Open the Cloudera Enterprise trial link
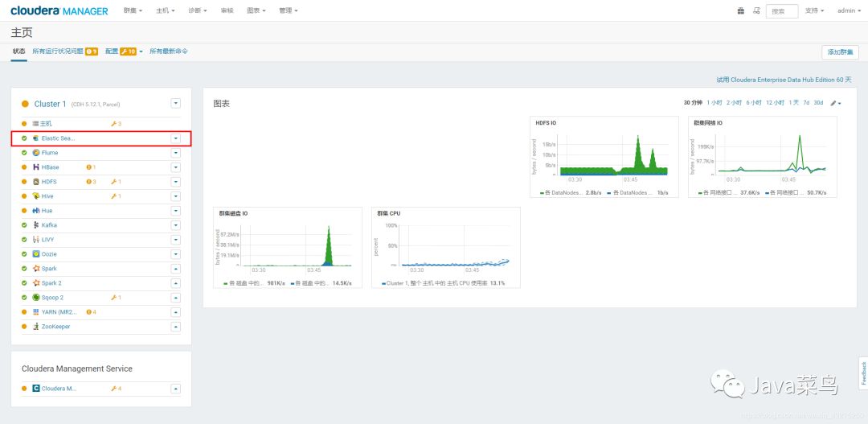The width and height of the screenshot is (868, 424). (x=784, y=80)
